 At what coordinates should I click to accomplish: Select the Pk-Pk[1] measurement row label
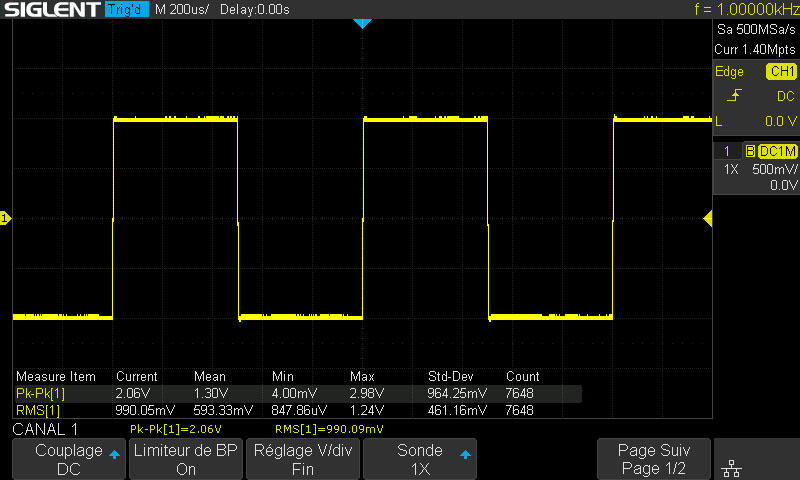point(40,393)
